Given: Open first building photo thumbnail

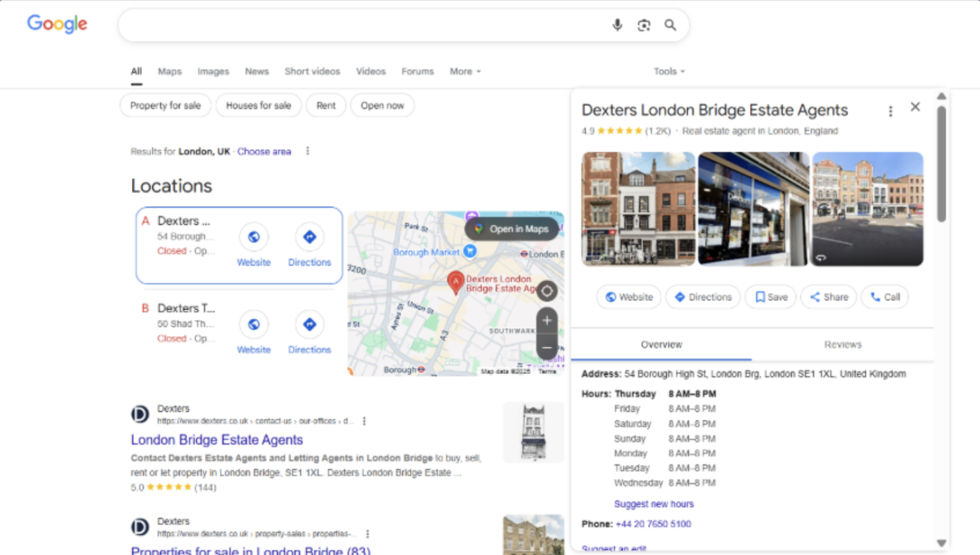Looking at the screenshot, I should [638, 209].
